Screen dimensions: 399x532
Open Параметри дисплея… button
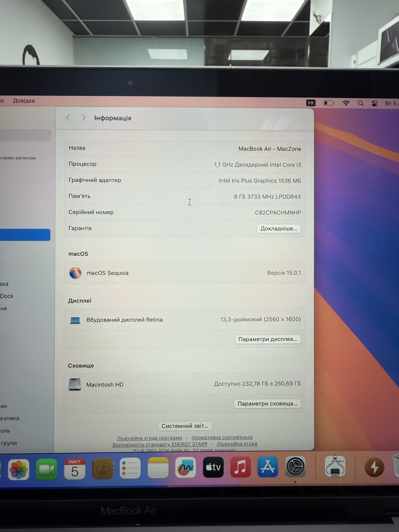point(268,339)
